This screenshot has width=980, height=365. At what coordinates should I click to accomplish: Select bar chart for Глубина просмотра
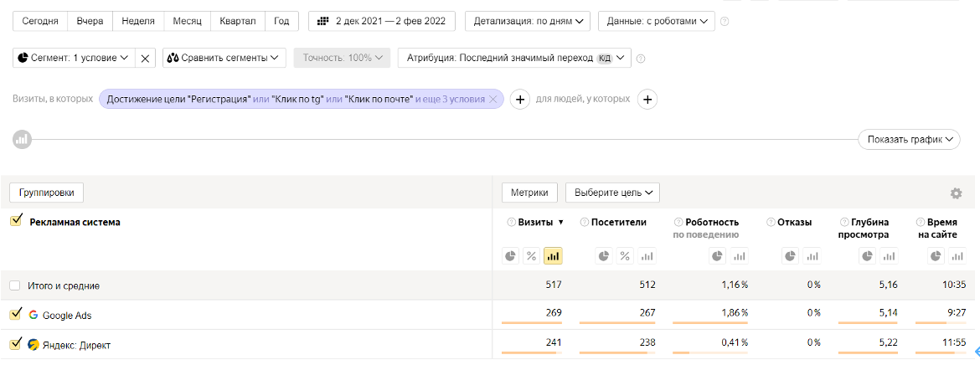click(889, 255)
